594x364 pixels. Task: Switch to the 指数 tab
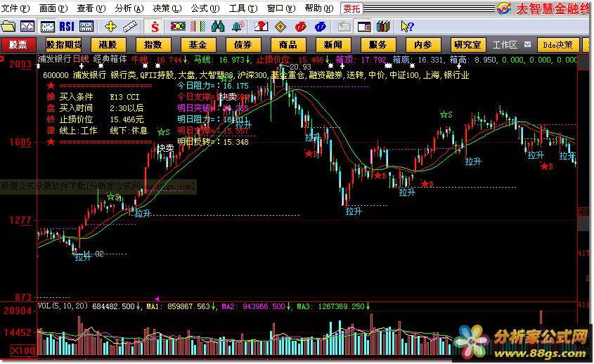point(153,45)
